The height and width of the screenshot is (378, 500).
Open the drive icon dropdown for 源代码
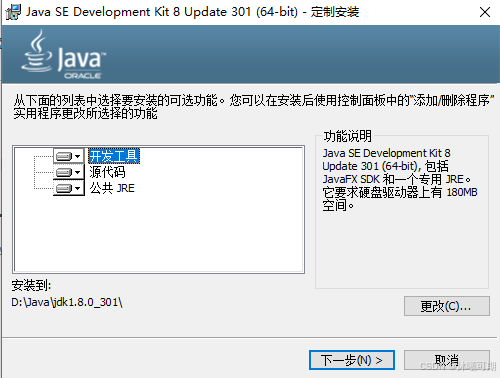click(69, 172)
